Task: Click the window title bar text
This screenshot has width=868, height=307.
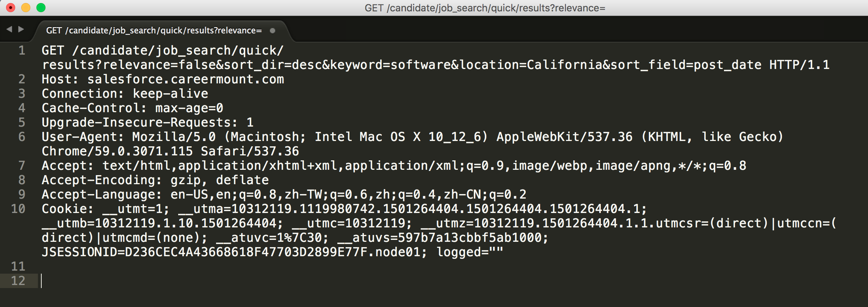Action: 485,8
